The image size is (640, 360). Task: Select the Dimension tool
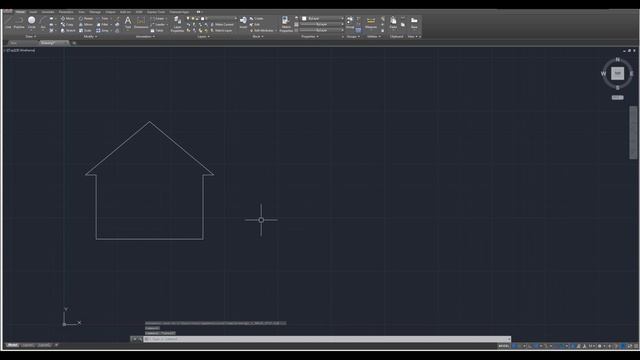click(141, 22)
